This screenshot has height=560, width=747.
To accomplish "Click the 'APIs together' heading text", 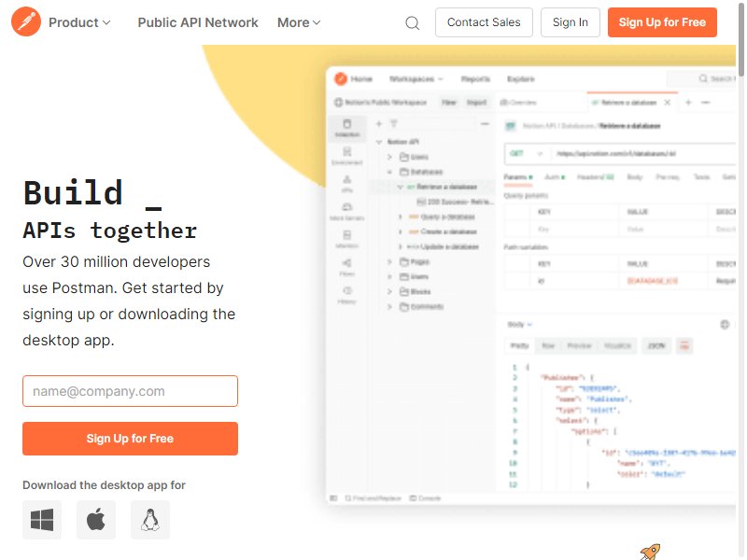I will [110, 231].
